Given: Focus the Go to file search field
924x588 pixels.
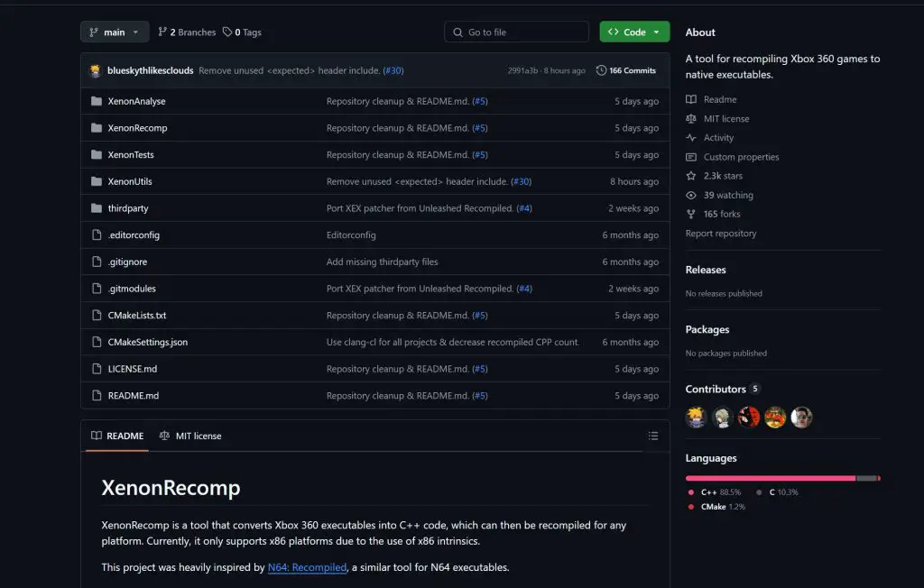Looking at the screenshot, I should (516, 32).
